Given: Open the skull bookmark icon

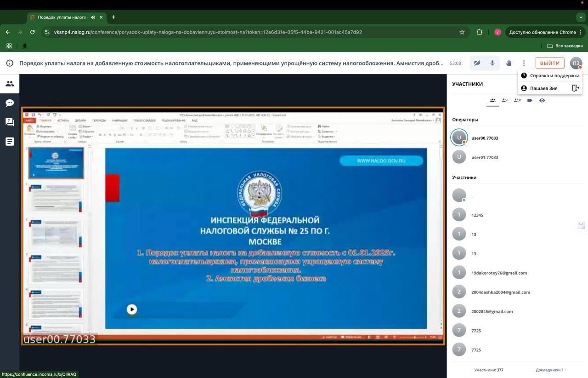Looking at the screenshot, I should pyautogui.click(x=25, y=46).
